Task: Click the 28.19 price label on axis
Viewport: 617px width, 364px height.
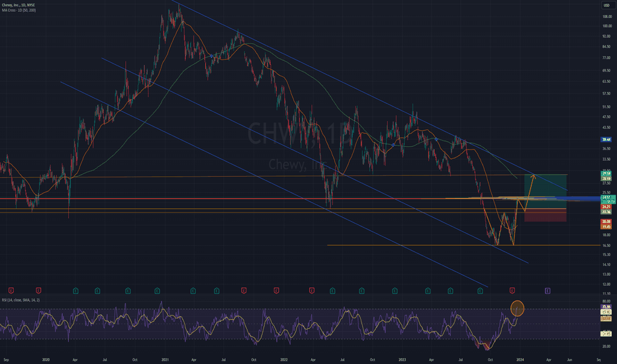Action: (x=606, y=178)
